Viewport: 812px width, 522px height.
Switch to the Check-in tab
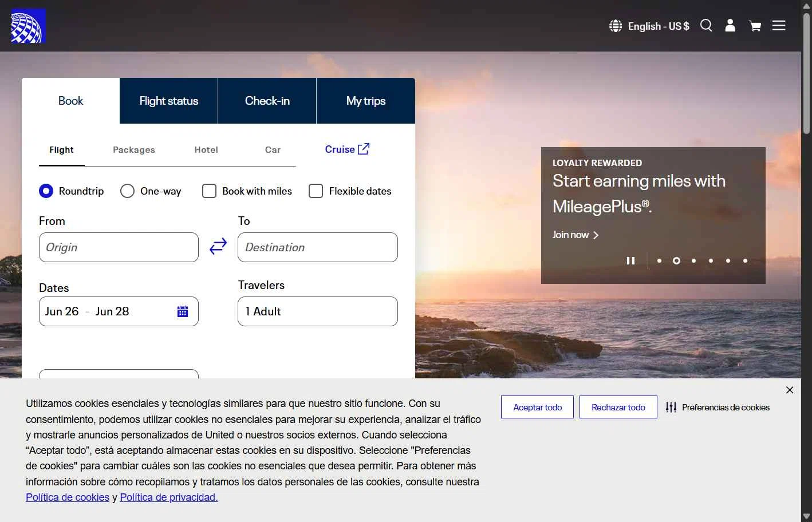pyautogui.click(x=267, y=101)
